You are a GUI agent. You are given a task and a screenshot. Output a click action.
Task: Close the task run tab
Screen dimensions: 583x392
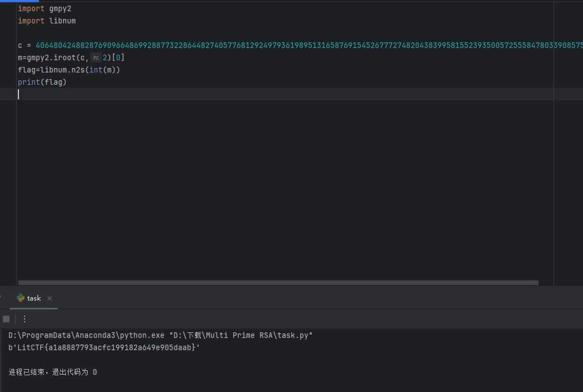coord(49,298)
